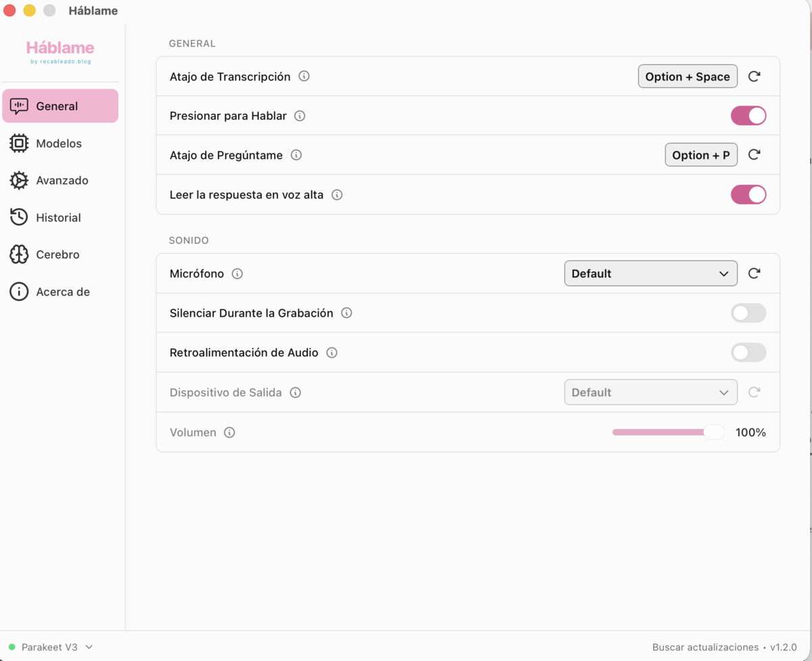Click the Avanzado gear icon
The image size is (812, 661).
coord(19,181)
